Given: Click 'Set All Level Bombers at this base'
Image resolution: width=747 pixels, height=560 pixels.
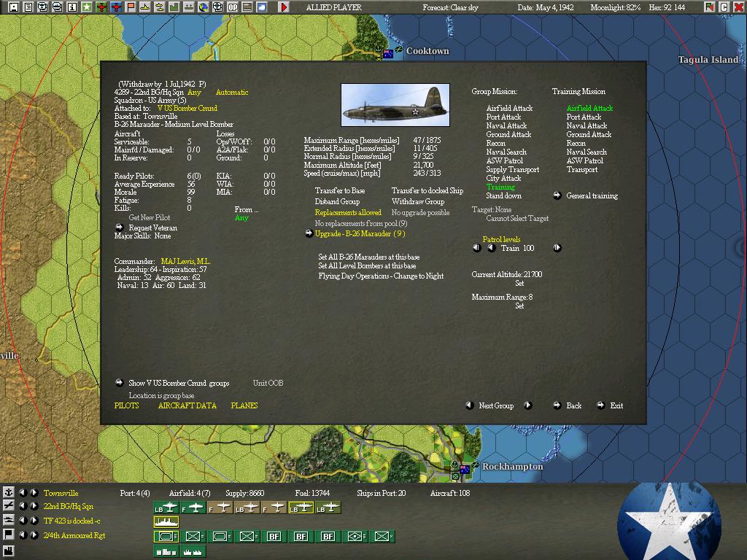Looking at the screenshot, I should pos(367,265).
